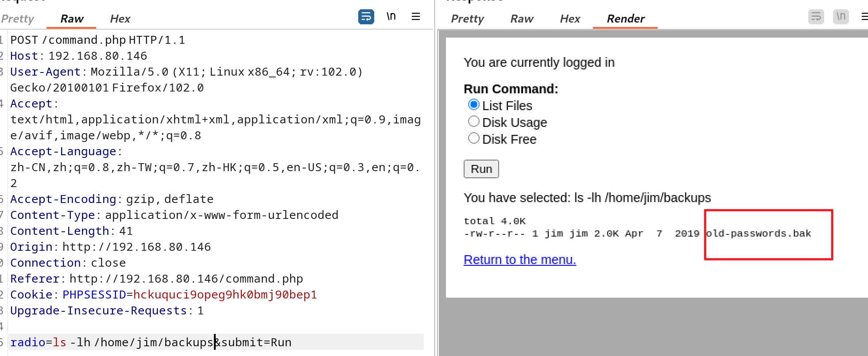
Task: Follow the 'Return to the menu.' link
Action: tap(520, 260)
